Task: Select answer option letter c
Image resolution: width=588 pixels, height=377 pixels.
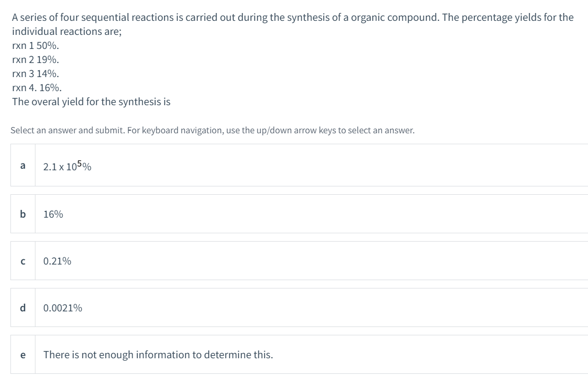Action: click(x=22, y=261)
